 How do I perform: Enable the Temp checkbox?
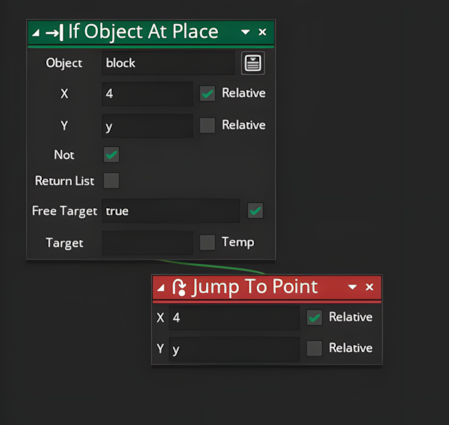[x=207, y=242]
